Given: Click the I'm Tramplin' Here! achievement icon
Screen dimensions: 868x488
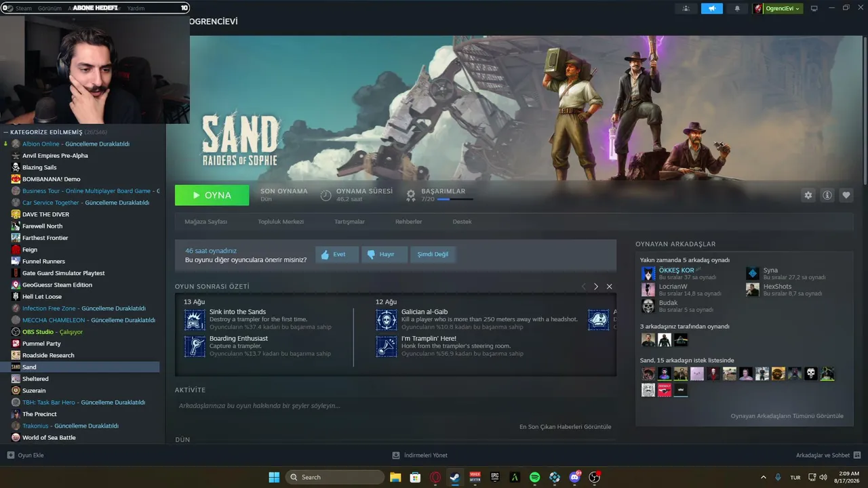Looking at the screenshot, I should coord(387,346).
